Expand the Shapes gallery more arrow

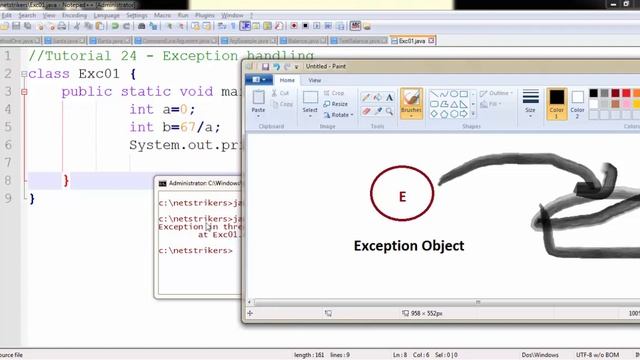coord(473,114)
